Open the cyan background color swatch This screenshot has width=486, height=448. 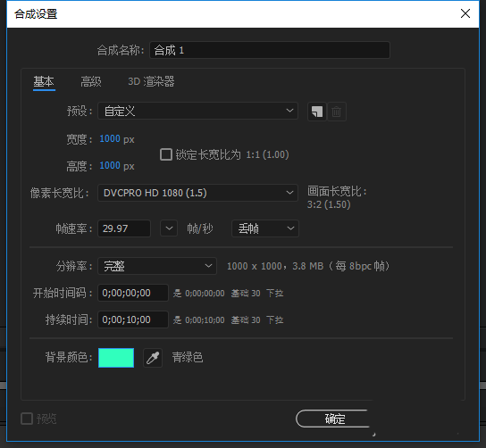tap(116, 358)
